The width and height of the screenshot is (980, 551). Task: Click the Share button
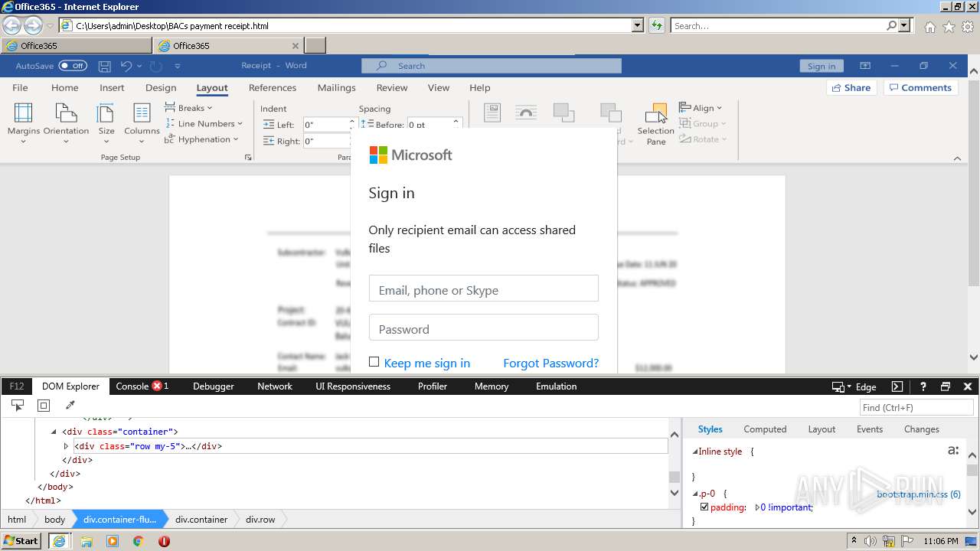tap(851, 88)
